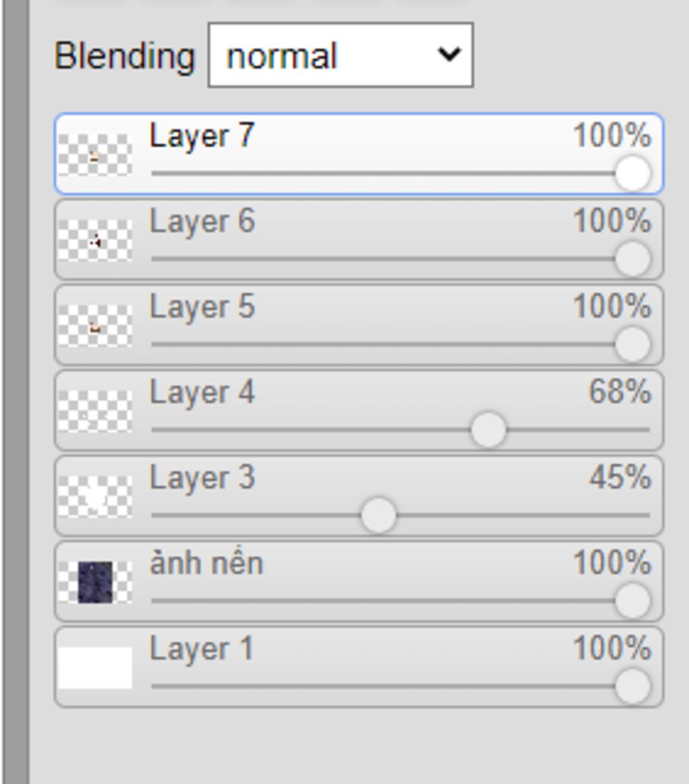
Task: Click the Layer 6 thumbnail
Action: (94, 240)
